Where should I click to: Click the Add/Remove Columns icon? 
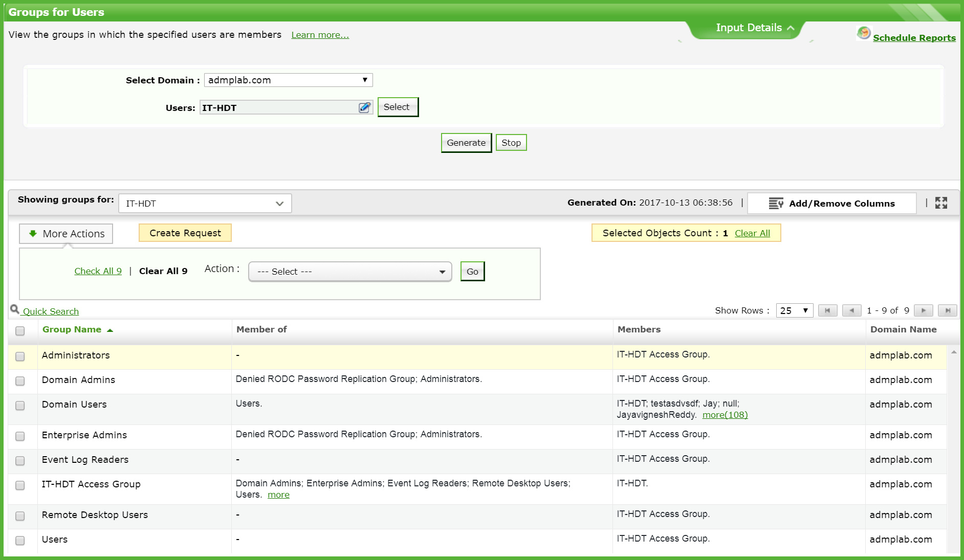click(x=776, y=203)
